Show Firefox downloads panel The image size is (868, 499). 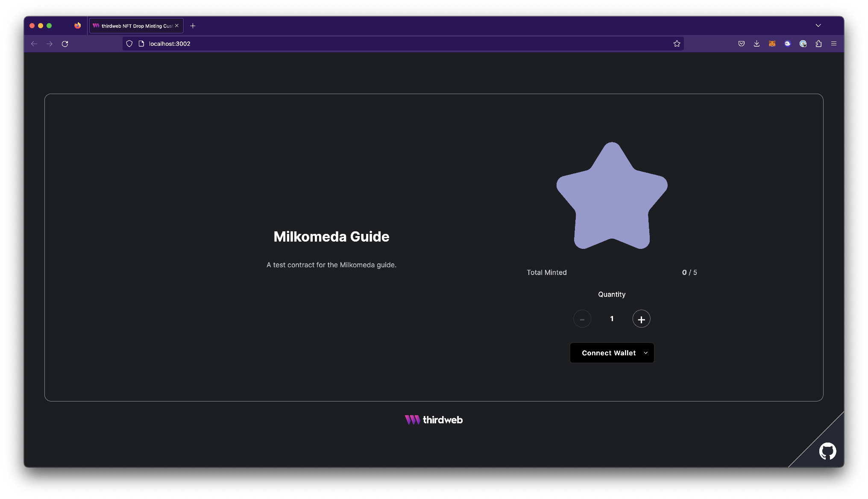point(757,44)
